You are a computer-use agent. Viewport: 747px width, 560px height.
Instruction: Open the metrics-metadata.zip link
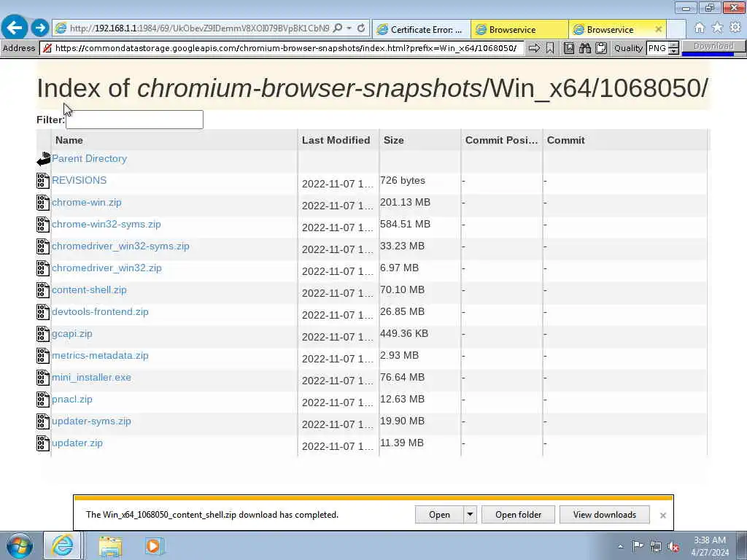click(100, 356)
